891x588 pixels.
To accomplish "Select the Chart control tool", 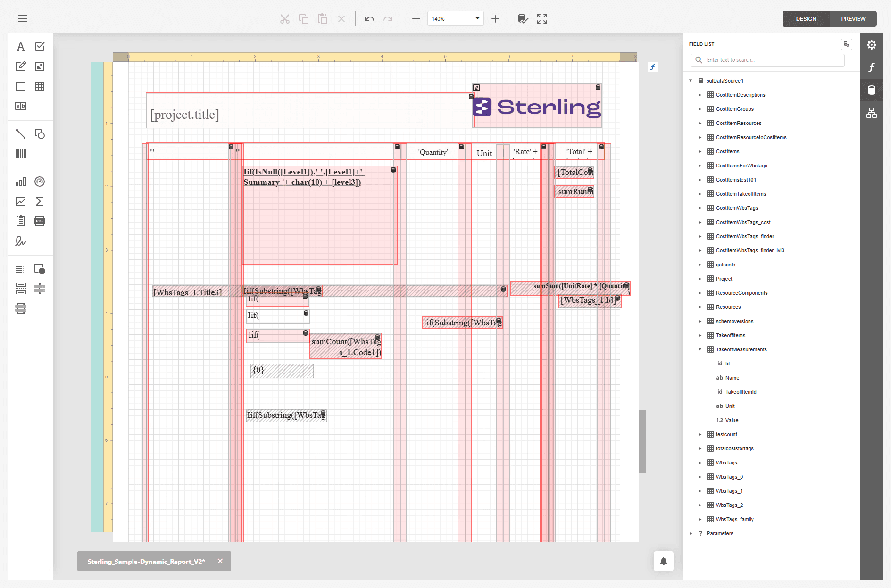I will (21, 182).
